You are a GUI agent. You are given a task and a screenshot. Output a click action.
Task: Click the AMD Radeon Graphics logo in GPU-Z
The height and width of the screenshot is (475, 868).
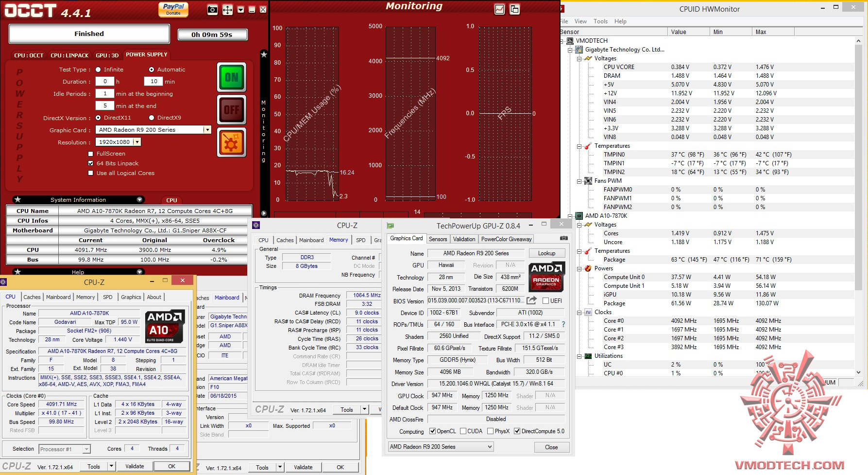pos(546,276)
